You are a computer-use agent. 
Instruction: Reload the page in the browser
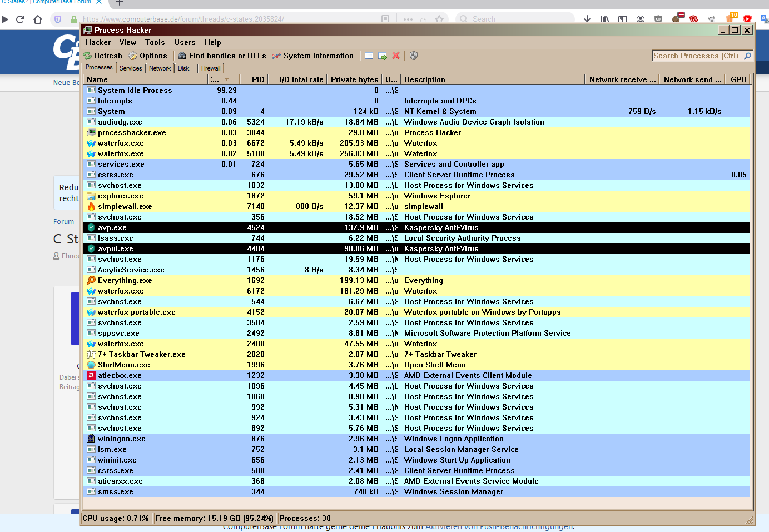(20, 19)
